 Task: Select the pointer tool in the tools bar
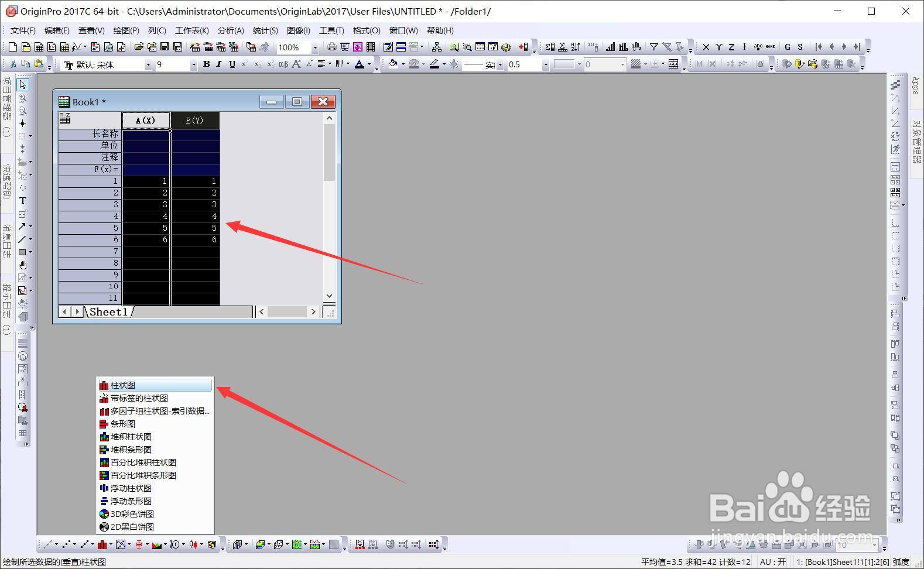pyautogui.click(x=22, y=85)
